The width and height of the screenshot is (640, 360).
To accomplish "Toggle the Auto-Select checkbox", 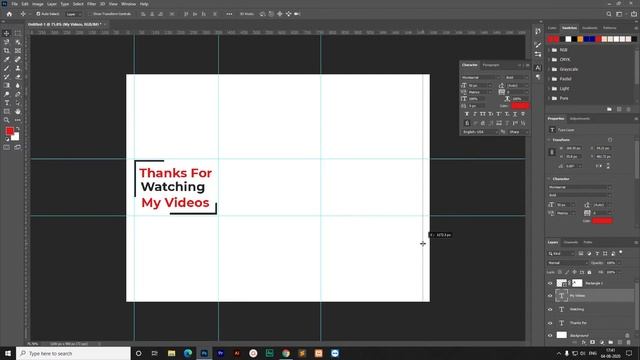I will (x=38, y=14).
